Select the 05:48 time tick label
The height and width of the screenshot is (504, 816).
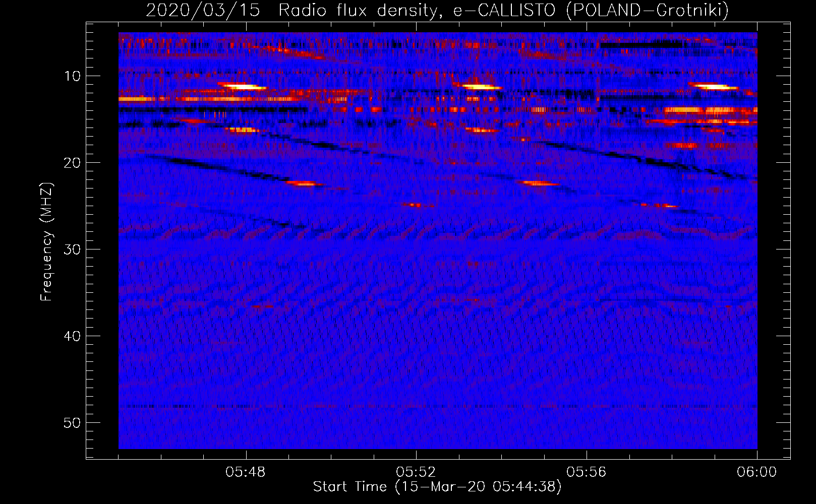[x=246, y=472]
